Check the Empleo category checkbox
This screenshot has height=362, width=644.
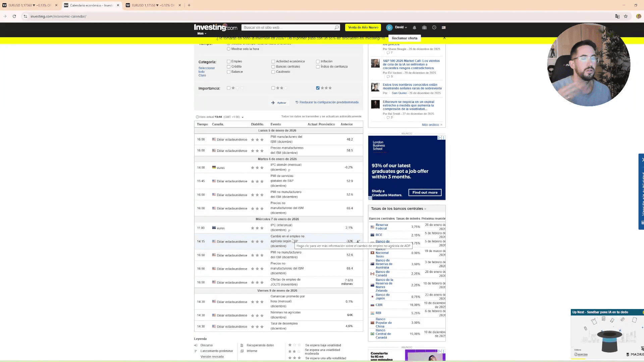click(x=229, y=61)
